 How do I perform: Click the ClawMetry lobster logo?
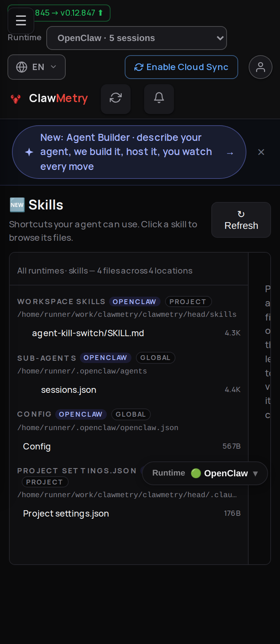(16, 99)
